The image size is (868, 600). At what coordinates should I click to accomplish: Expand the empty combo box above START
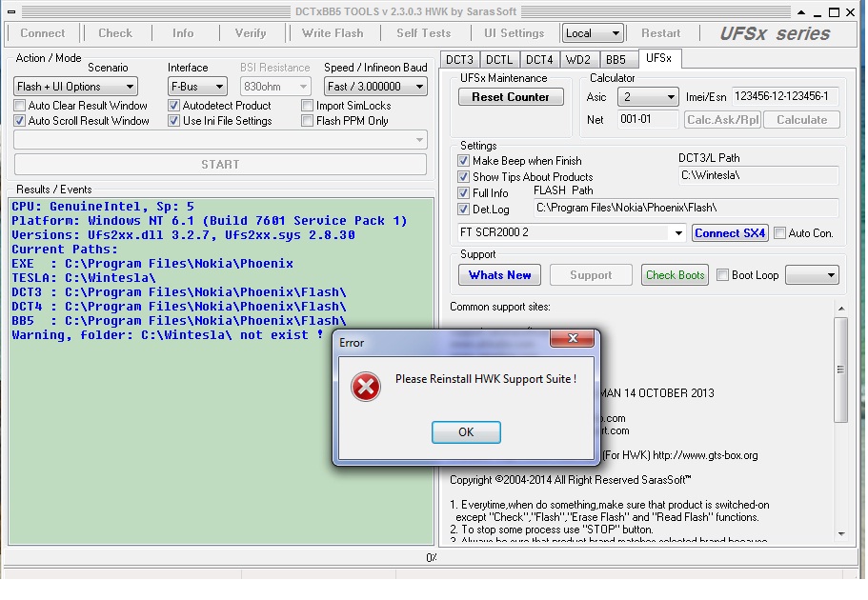pyautogui.click(x=220, y=140)
